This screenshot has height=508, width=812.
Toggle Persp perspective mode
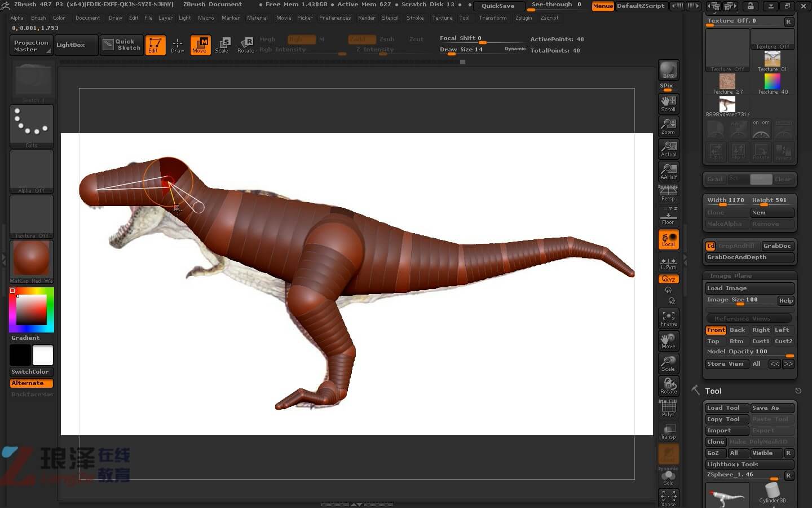[x=668, y=194]
